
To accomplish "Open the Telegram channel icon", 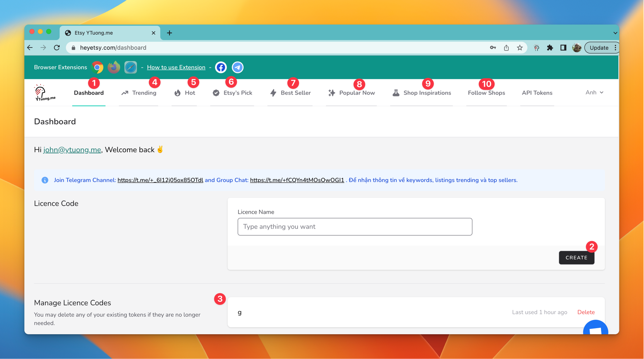I will point(238,67).
